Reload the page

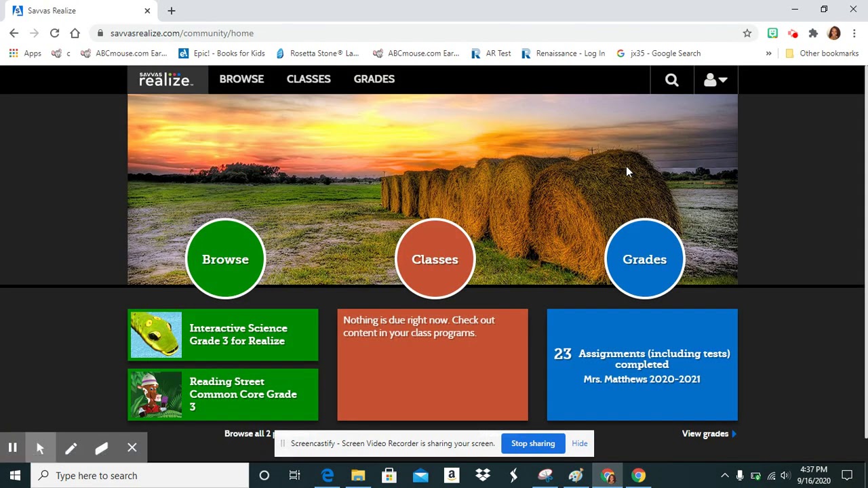click(x=54, y=33)
